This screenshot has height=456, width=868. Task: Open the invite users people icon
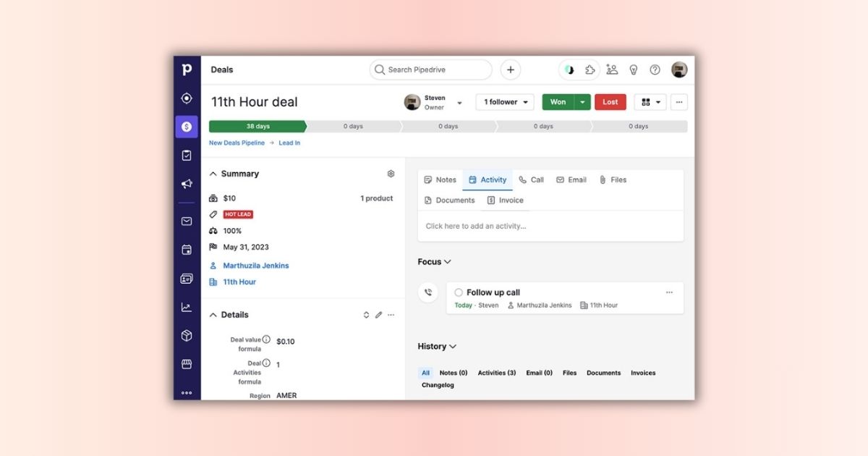coord(612,69)
